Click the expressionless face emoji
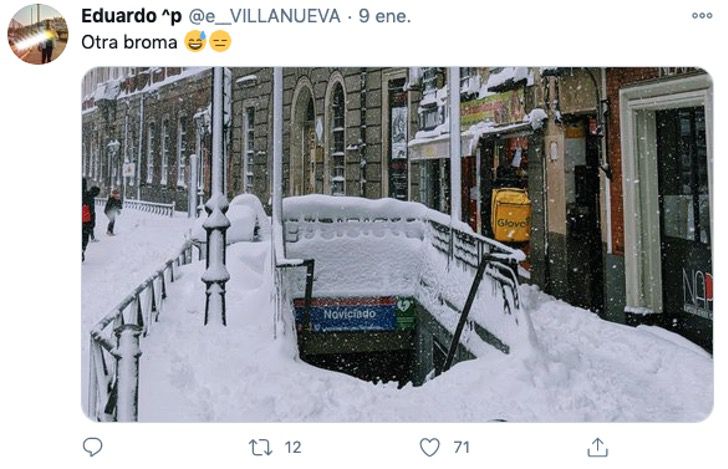Viewport: 728px width, 469px height. pyautogui.click(x=220, y=42)
